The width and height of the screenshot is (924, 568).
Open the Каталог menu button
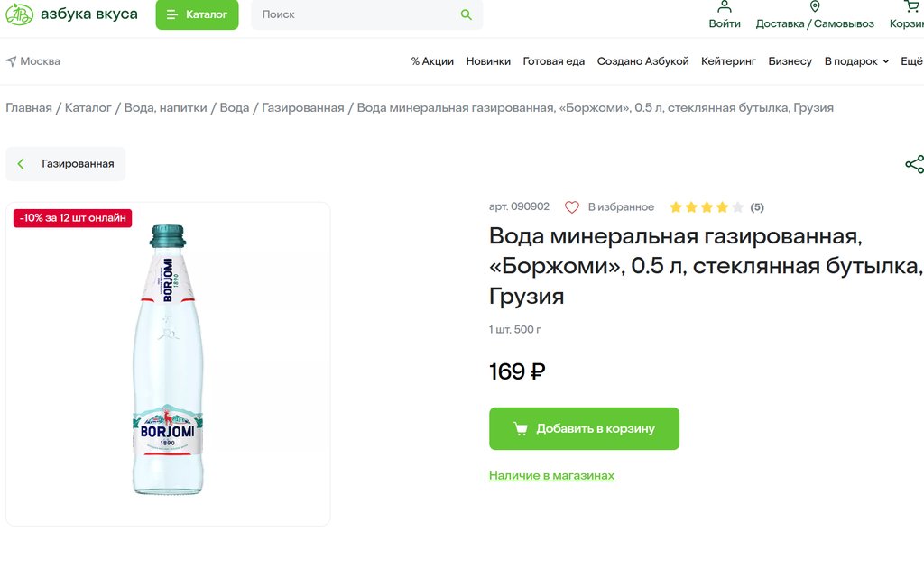(x=197, y=14)
